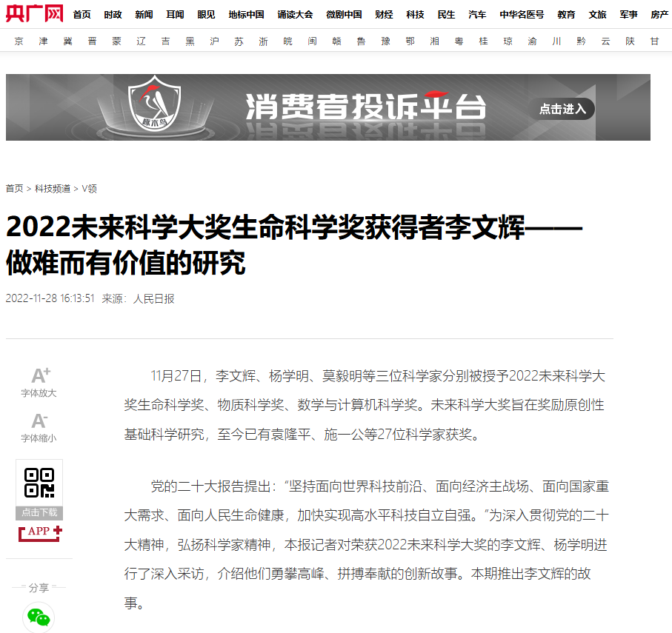Viewport: 672px width, 633px height.
Task: Share article via WeChat icon
Action: point(39,617)
